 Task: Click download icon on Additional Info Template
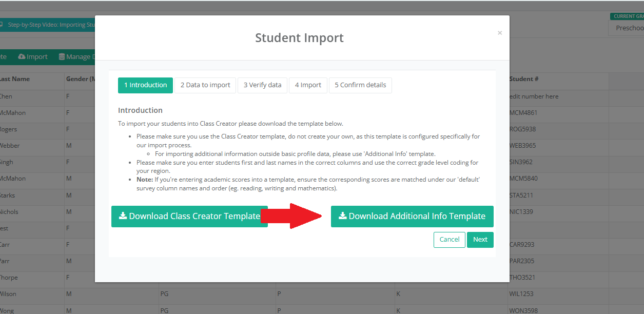click(342, 216)
